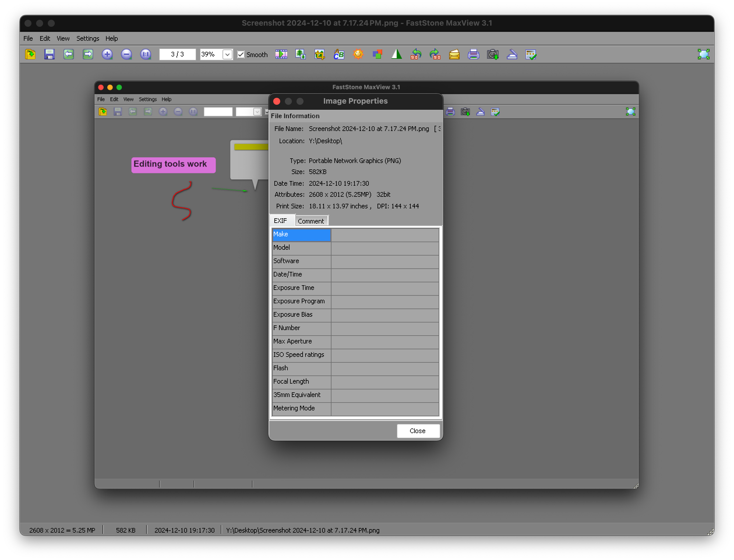Screen dimensions: 734x560
Task: Click the window title Screenshot 2024-12-10 text
Action: coord(367,23)
